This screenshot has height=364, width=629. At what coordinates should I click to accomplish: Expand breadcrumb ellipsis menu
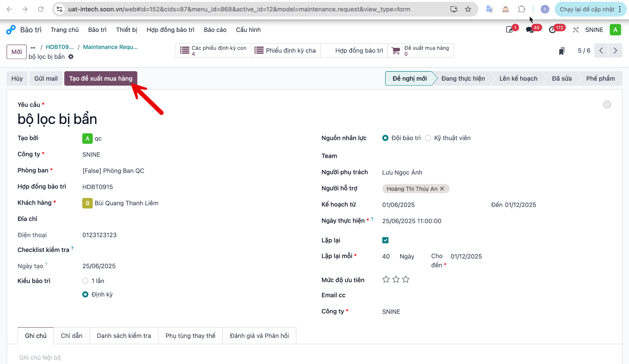tap(33, 47)
